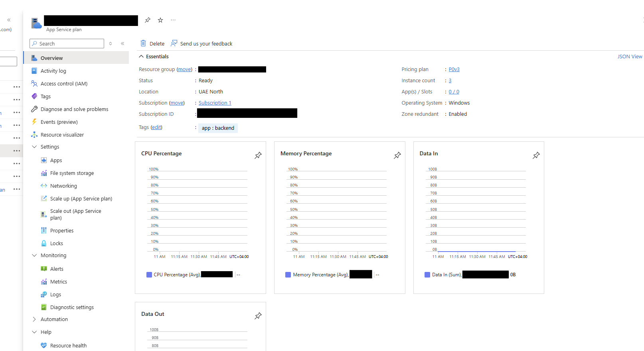Click edit link next to Tags
Screen dimensions: 644x351
coord(156,127)
